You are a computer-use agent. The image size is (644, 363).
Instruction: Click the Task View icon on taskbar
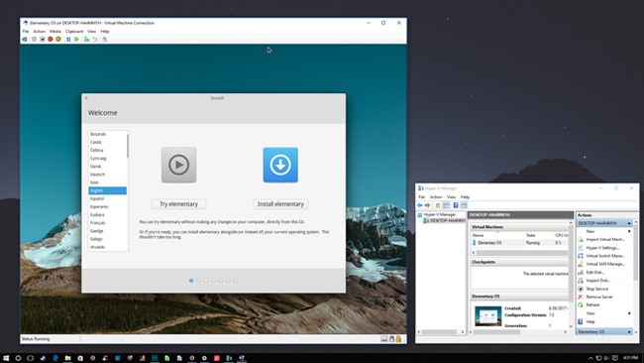tap(31, 358)
